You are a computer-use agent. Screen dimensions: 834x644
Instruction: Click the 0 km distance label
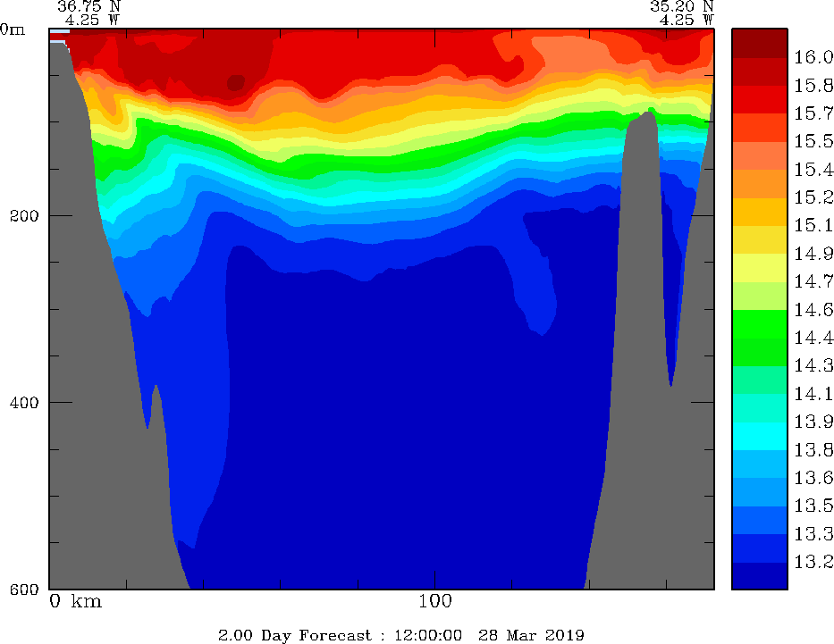point(75,601)
